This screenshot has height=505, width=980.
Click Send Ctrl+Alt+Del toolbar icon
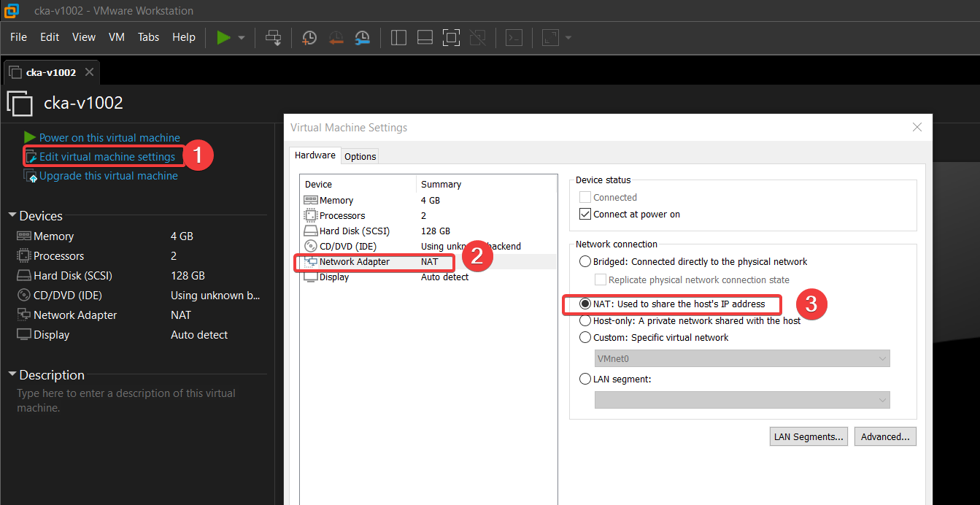[274, 37]
